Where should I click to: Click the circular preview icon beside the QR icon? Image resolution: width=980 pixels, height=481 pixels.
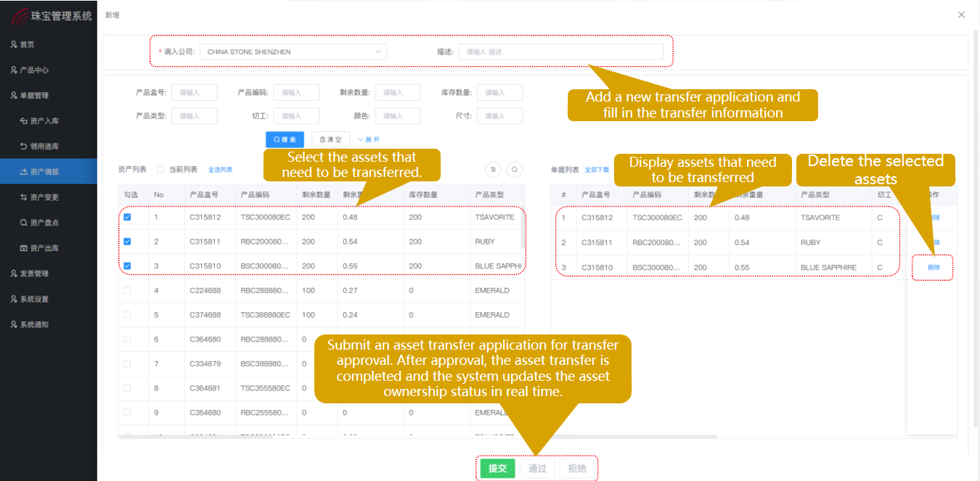tap(514, 169)
